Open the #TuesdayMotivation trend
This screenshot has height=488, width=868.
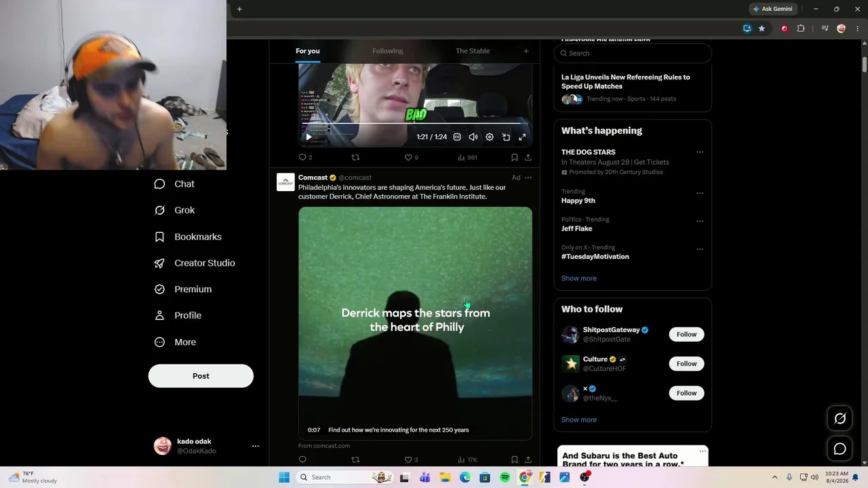595,257
